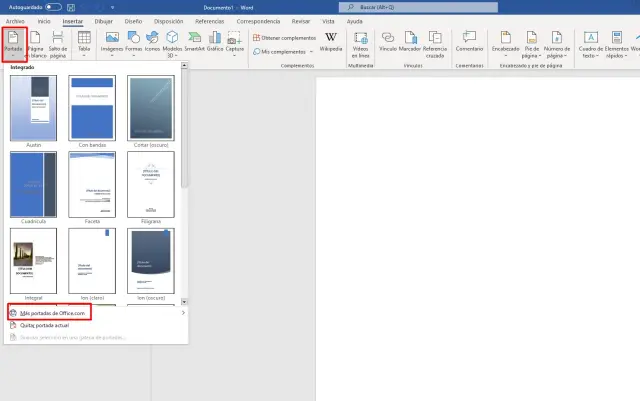The height and width of the screenshot is (401, 640).
Task: Pick the Faceta cover page design
Action: click(x=92, y=184)
